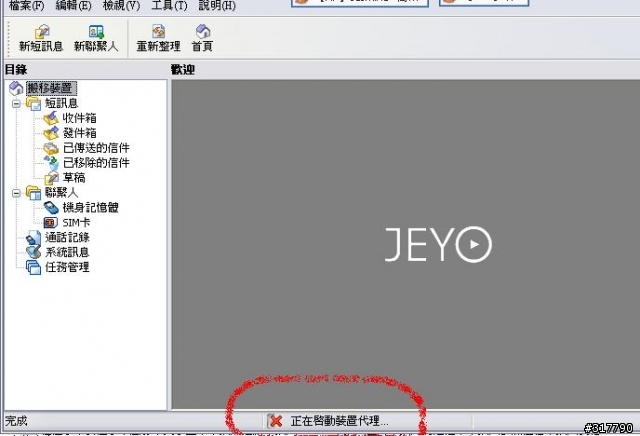640x436 pixels.
Task: Click the 重新整理 refresh icon
Action: [158, 32]
